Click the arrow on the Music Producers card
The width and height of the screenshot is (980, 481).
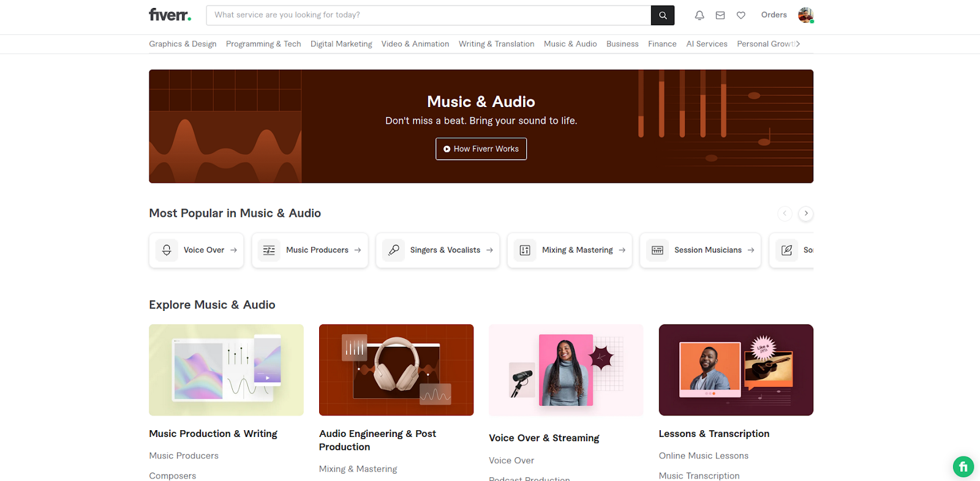358,250
